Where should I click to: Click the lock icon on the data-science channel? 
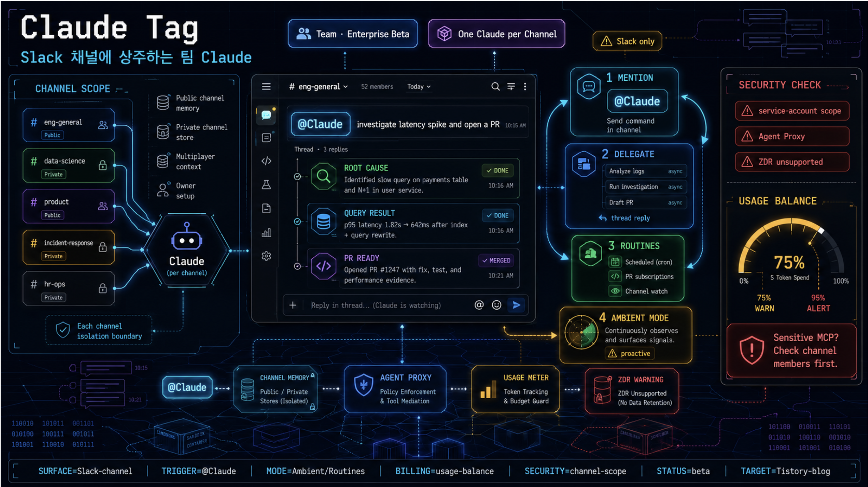coord(103,165)
